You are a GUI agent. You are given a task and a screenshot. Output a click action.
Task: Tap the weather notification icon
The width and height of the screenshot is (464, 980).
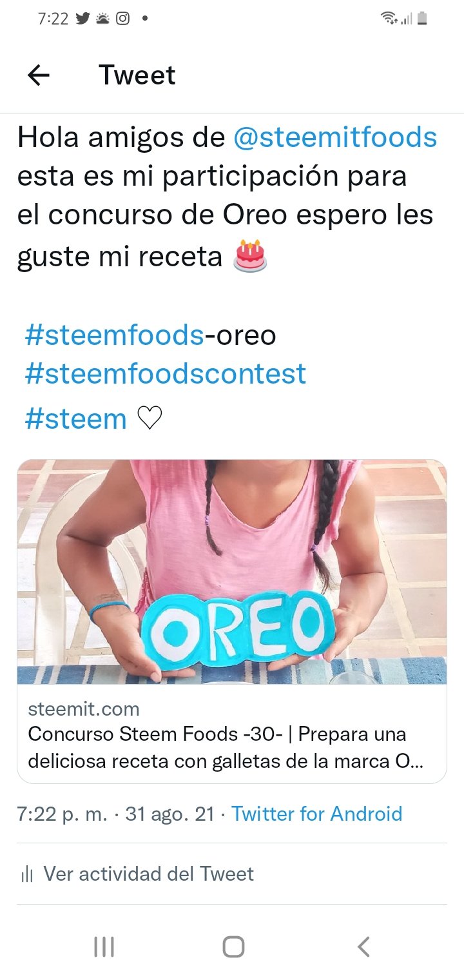(102, 19)
